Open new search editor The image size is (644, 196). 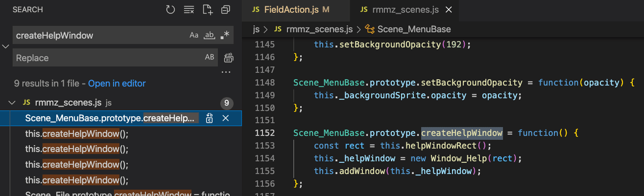[207, 10]
